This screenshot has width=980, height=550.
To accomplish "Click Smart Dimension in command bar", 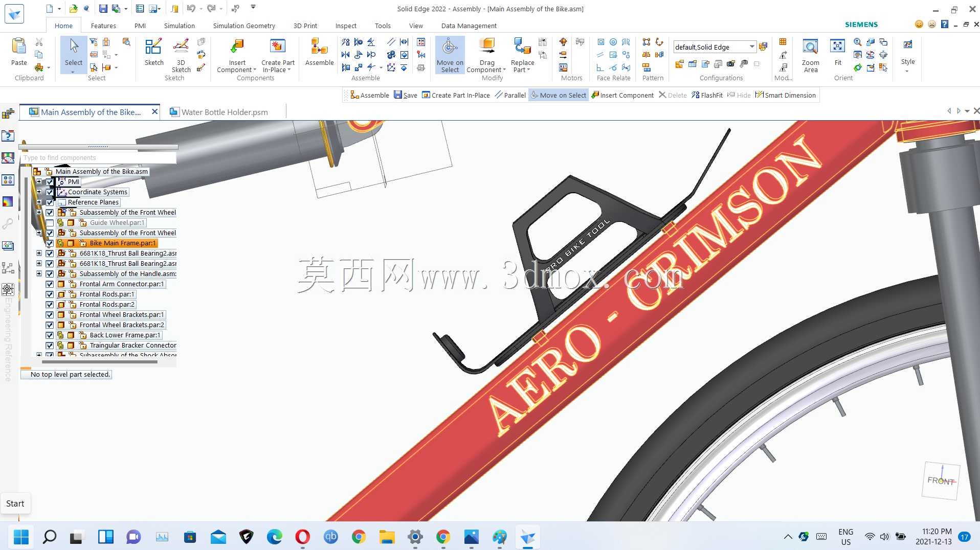I will [x=786, y=95].
